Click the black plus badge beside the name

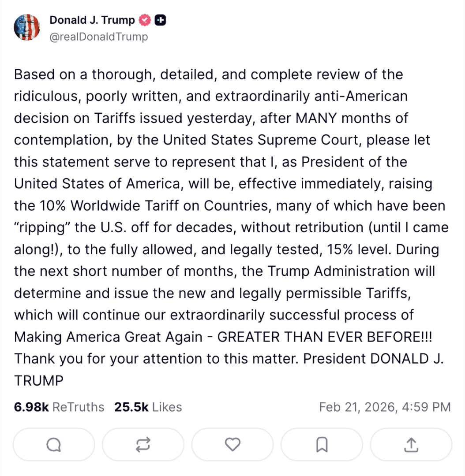pyautogui.click(x=161, y=20)
